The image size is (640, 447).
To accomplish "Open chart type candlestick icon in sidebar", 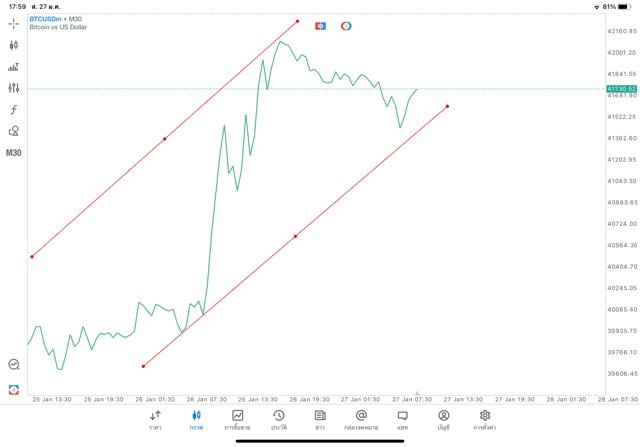I will point(14,45).
